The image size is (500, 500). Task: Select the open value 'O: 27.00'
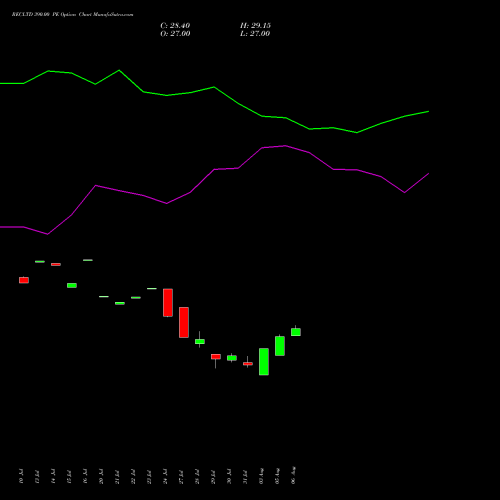click(x=175, y=34)
